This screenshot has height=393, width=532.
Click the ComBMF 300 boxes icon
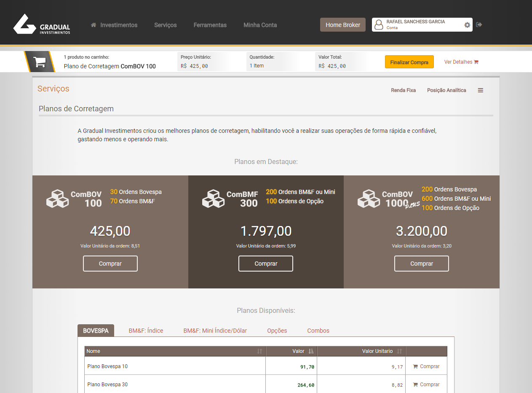pyautogui.click(x=213, y=199)
